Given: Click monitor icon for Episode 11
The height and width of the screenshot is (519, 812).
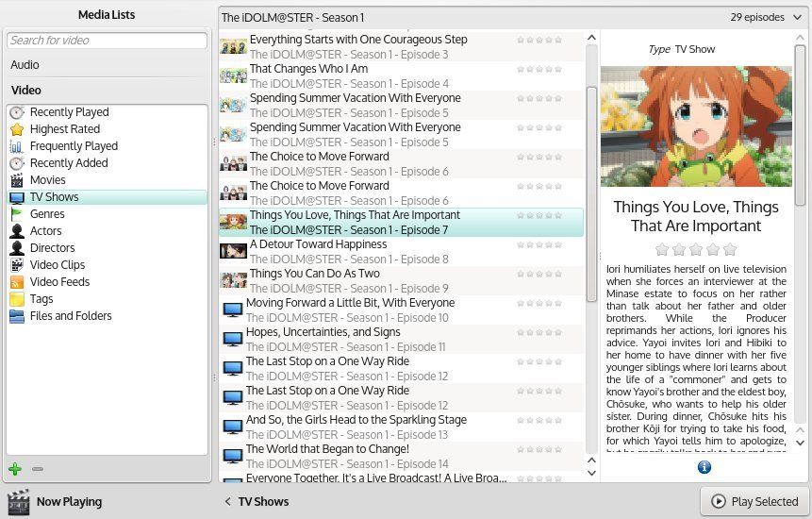Looking at the screenshot, I should click(233, 340).
